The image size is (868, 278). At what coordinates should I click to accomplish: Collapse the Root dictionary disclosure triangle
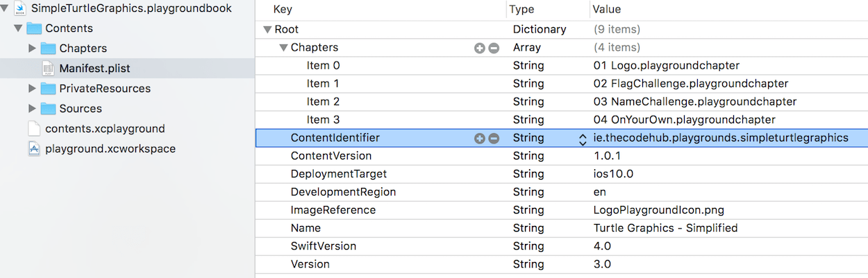(267, 30)
